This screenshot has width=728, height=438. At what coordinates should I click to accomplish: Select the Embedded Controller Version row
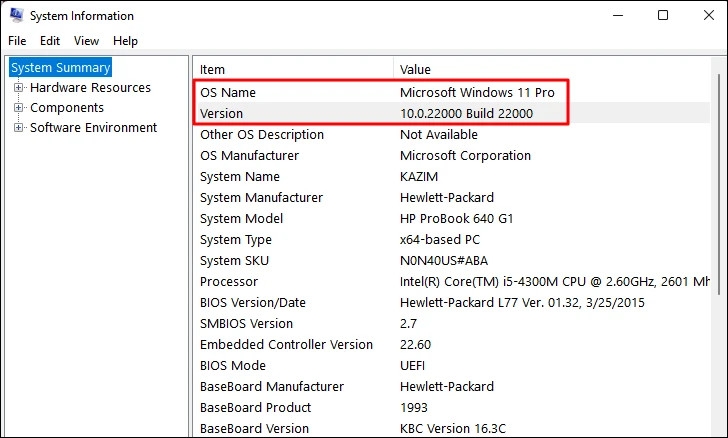(286, 345)
